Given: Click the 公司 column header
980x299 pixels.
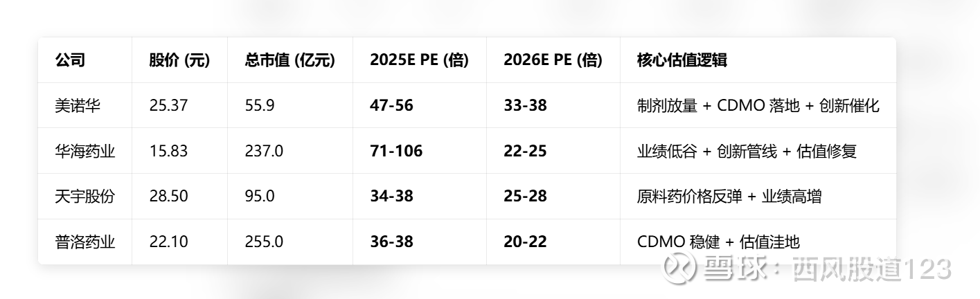Looking at the screenshot, I should click(x=70, y=60).
